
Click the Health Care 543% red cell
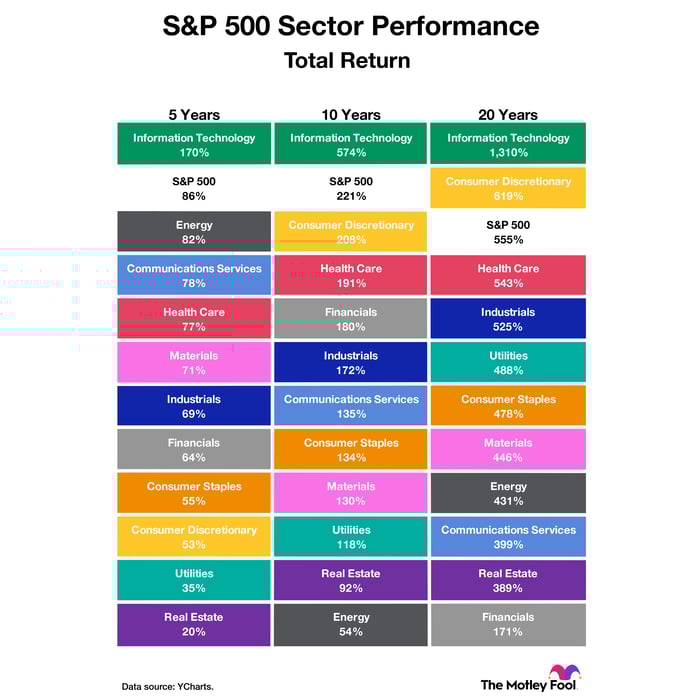508,276
